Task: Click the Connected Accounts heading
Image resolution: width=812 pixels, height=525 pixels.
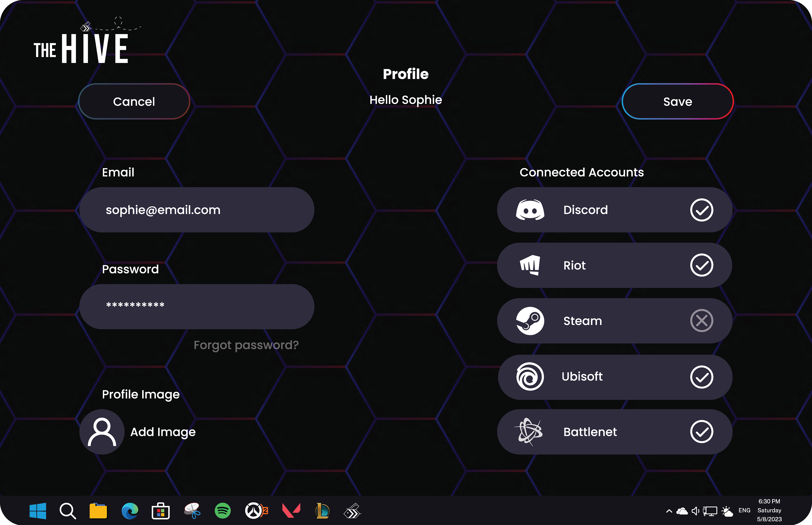Action: [x=582, y=173]
